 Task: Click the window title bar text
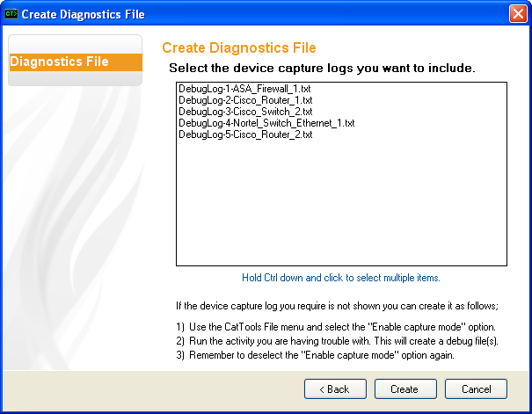point(83,14)
